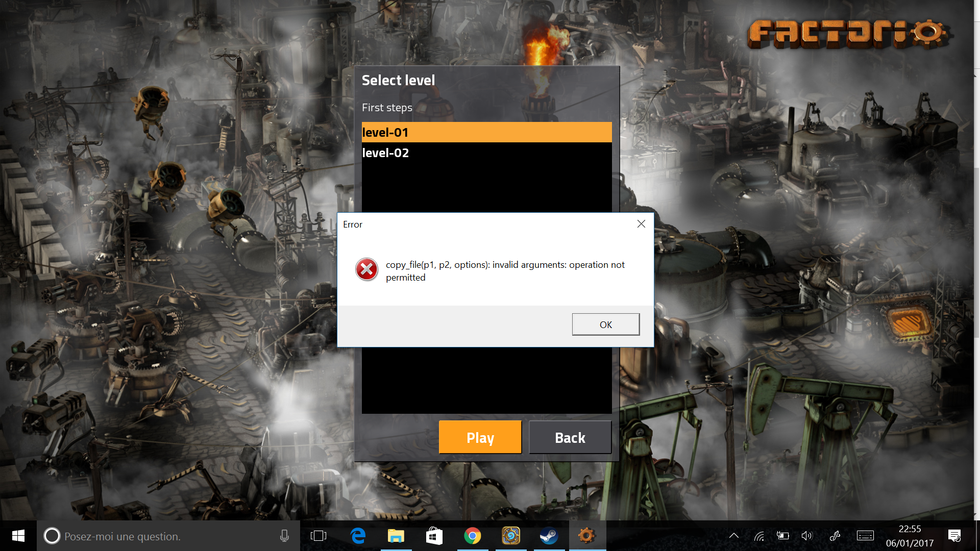Viewport: 980px width, 551px height.
Task: Click the Select level heading
Action: point(398,80)
